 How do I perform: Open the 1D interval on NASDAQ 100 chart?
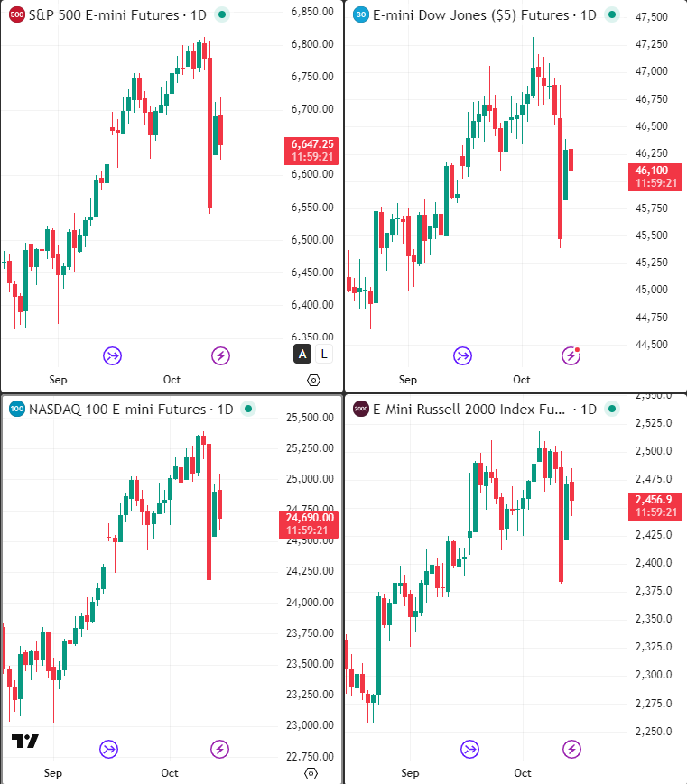point(225,410)
